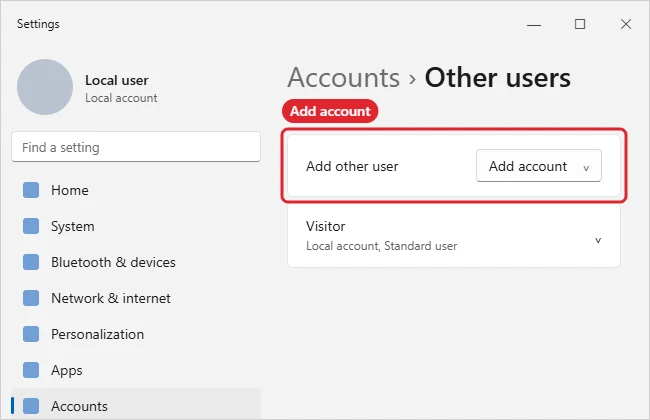Select Bluetooth & devices in navigation
Image resolution: width=650 pixels, height=420 pixels.
(x=136, y=262)
